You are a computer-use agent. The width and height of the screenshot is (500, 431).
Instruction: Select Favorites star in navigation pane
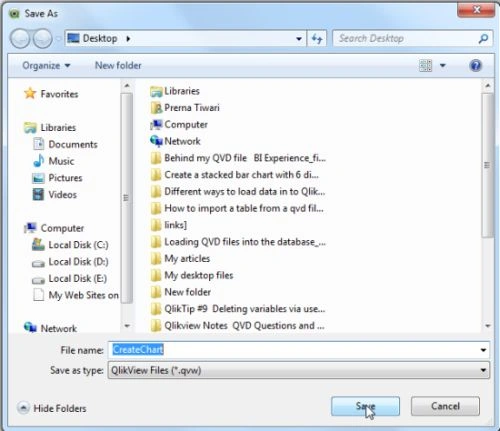[x=30, y=94]
